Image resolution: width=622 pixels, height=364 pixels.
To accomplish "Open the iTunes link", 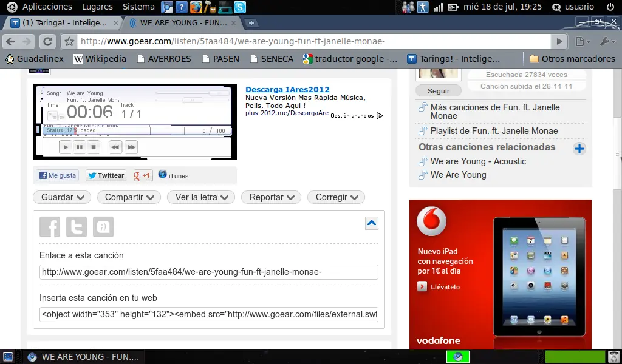I will pyautogui.click(x=173, y=175).
